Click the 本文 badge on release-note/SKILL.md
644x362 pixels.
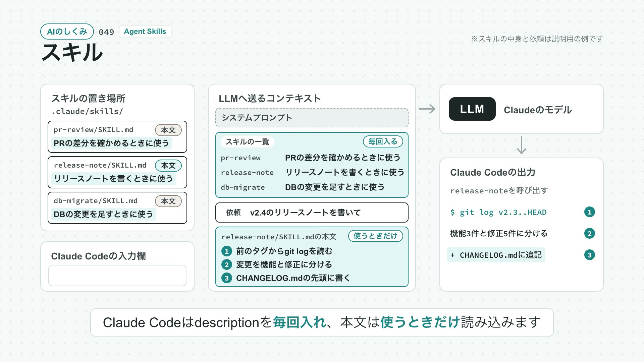pyautogui.click(x=168, y=166)
